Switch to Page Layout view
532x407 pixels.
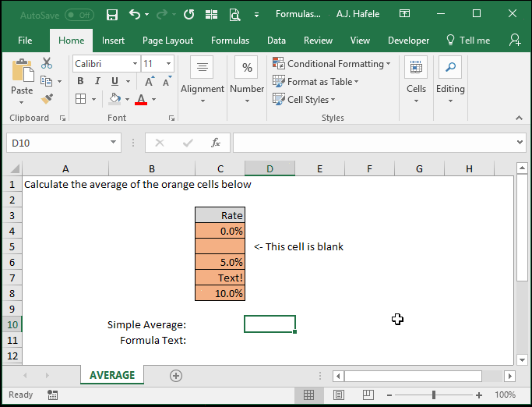tap(338, 395)
